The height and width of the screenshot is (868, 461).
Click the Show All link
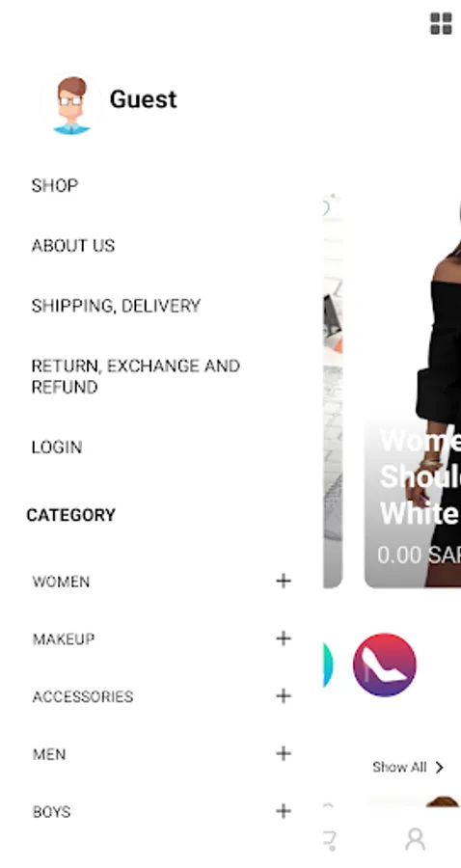pos(408,768)
